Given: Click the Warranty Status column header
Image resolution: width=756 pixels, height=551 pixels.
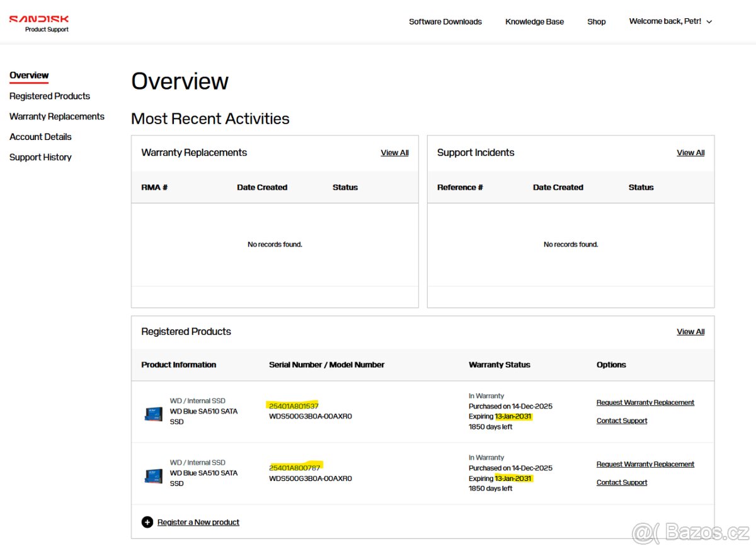Looking at the screenshot, I should click(x=500, y=364).
